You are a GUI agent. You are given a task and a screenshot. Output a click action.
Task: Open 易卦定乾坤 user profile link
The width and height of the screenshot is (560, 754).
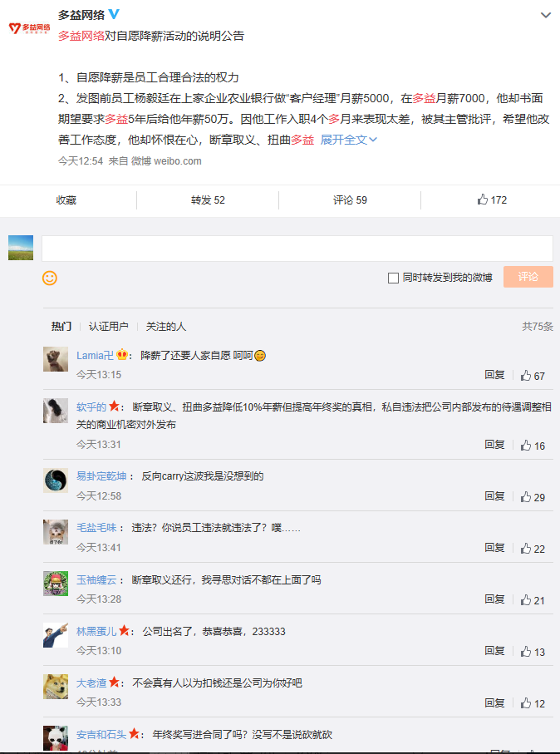(101, 476)
